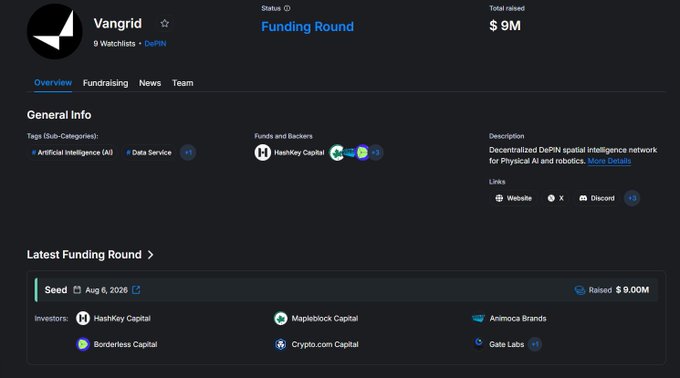The height and width of the screenshot is (378, 680).
Task: Click Gate Labs icon in Investors list
Action: pos(478,343)
